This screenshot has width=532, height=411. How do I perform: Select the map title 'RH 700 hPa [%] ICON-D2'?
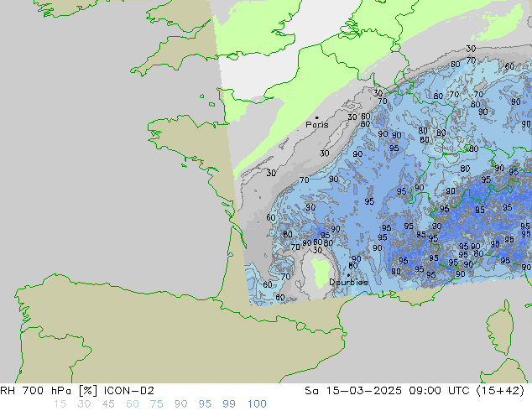tap(77, 391)
